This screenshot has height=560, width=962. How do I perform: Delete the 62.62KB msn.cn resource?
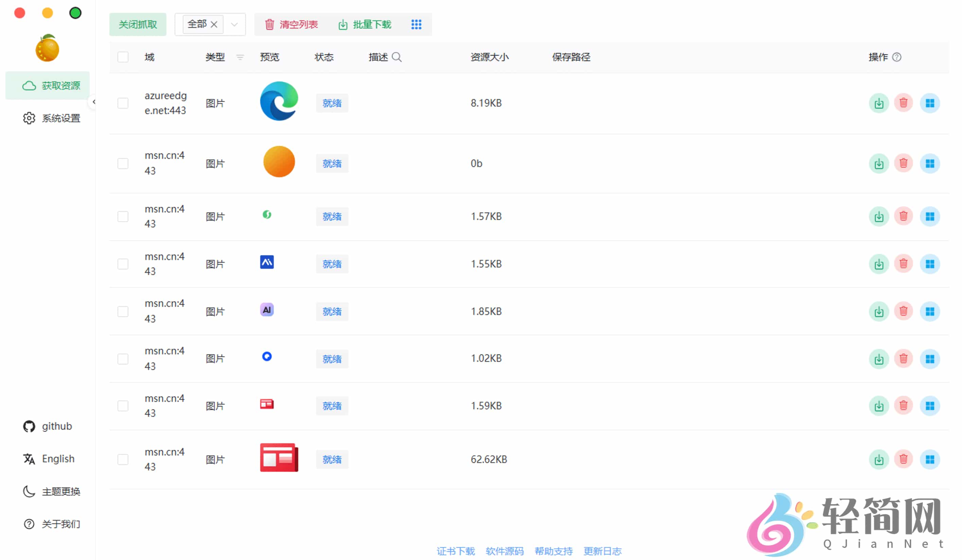(904, 459)
